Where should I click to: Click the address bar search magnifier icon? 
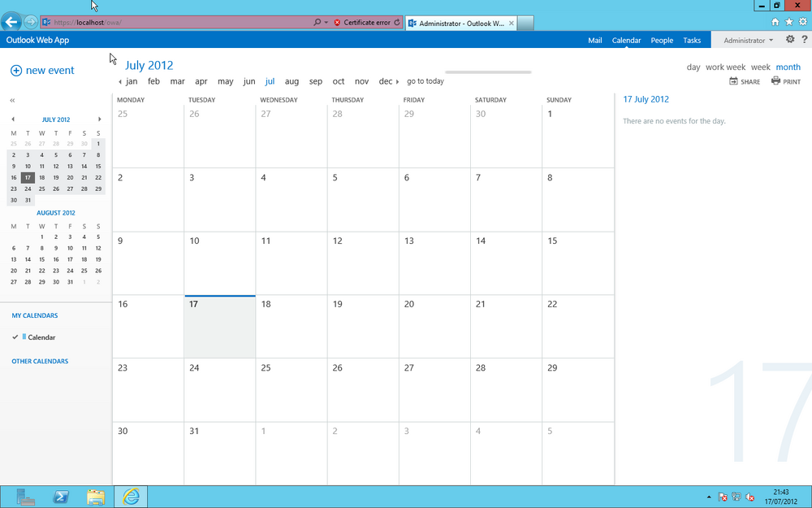pyautogui.click(x=317, y=22)
